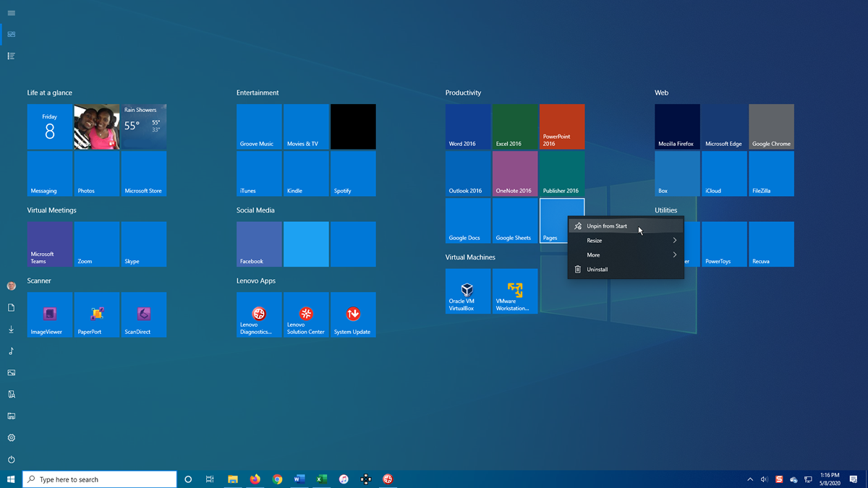Image resolution: width=868 pixels, height=488 pixels.
Task: Launch the System Update tile
Action: [353, 314]
